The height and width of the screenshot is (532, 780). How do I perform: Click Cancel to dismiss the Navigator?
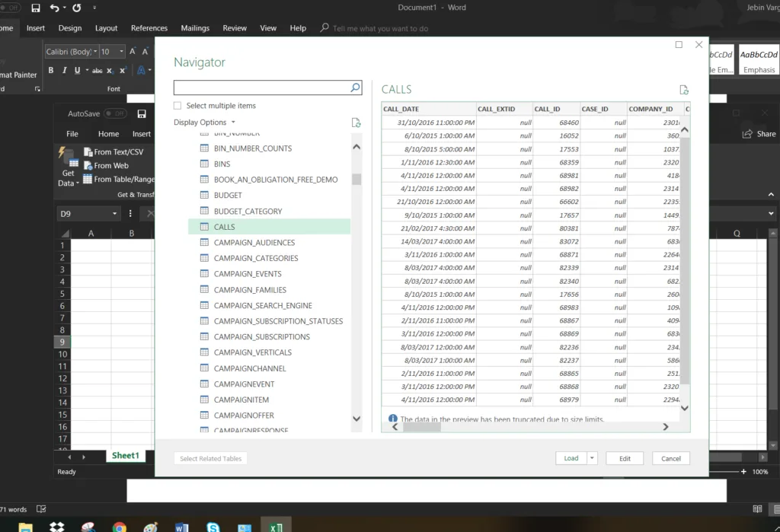tap(671, 458)
